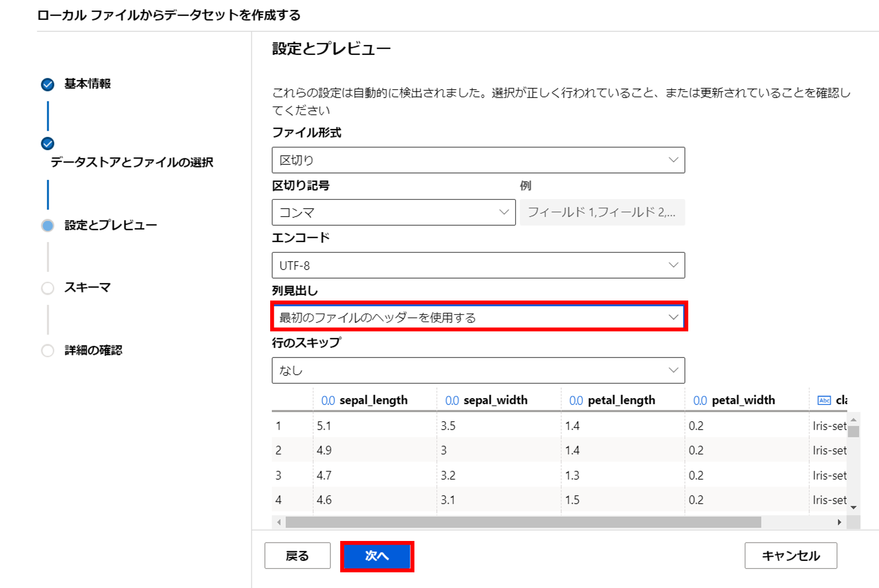Expand the 区切り記号 コンマ dropdown
Screen dimensions: 879x588
click(393, 212)
